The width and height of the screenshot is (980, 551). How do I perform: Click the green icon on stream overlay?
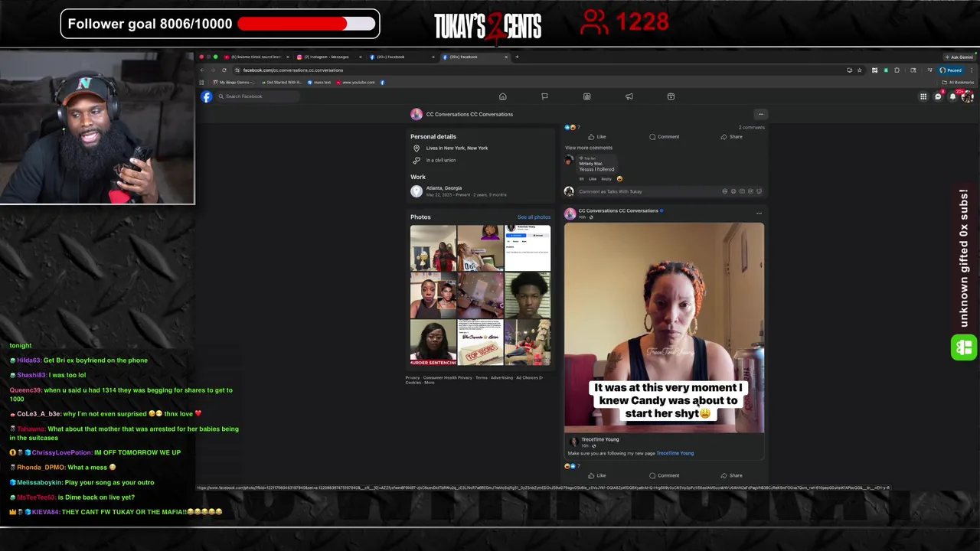[x=964, y=348]
